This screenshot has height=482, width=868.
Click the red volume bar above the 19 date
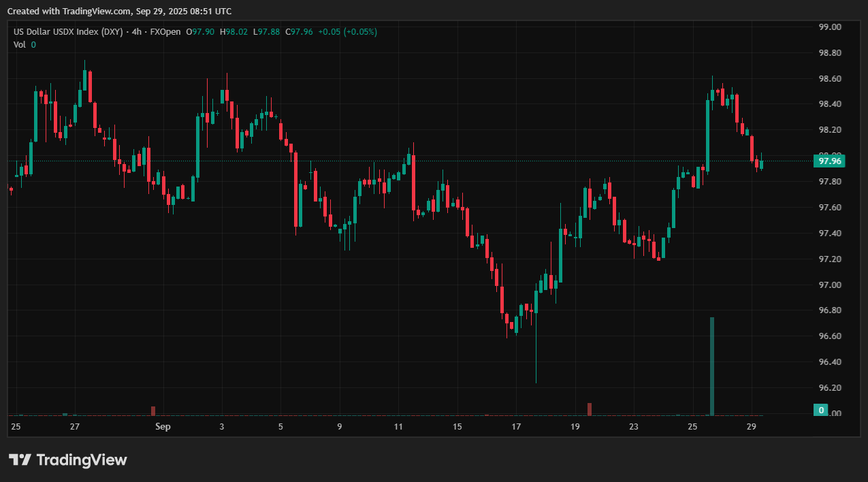point(590,409)
